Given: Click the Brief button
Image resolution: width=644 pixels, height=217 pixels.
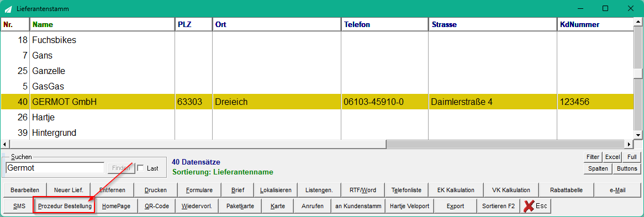Looking at the screenshot, I should [238, 190].
